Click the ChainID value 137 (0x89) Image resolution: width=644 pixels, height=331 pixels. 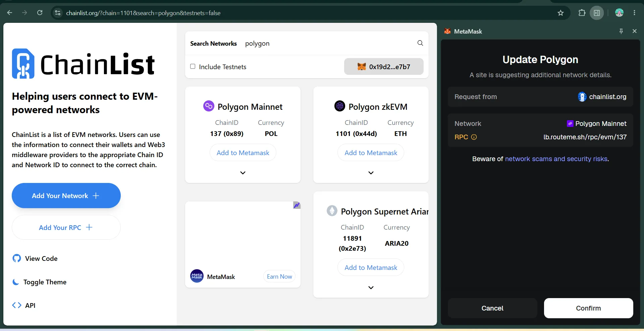pyautogui.click(x=227, y=134)
